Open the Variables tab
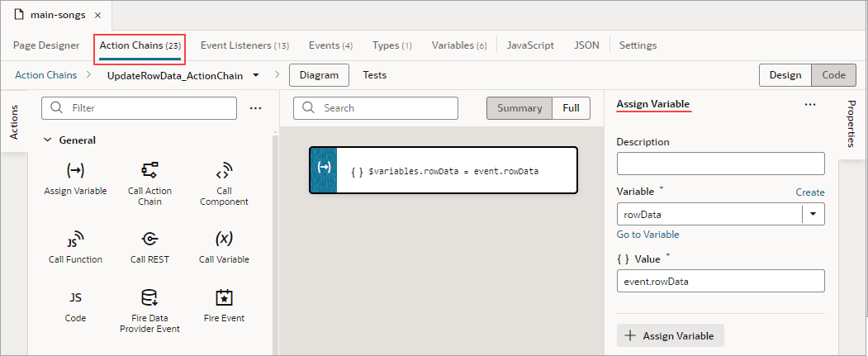 459,45
